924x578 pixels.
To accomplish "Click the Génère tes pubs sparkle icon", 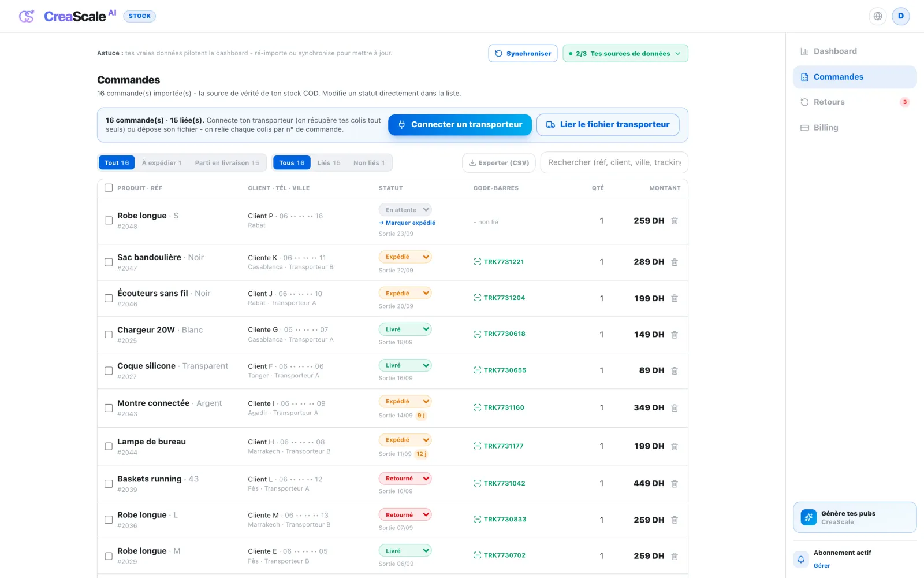I will [808, 517].
